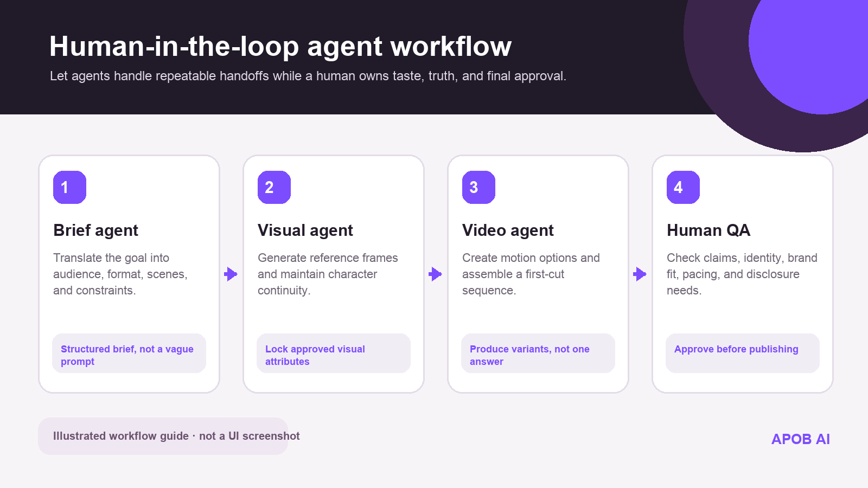Screen dimensions: 868x488
Task: Click the APOB AI logo
Action: click(801, 439)
